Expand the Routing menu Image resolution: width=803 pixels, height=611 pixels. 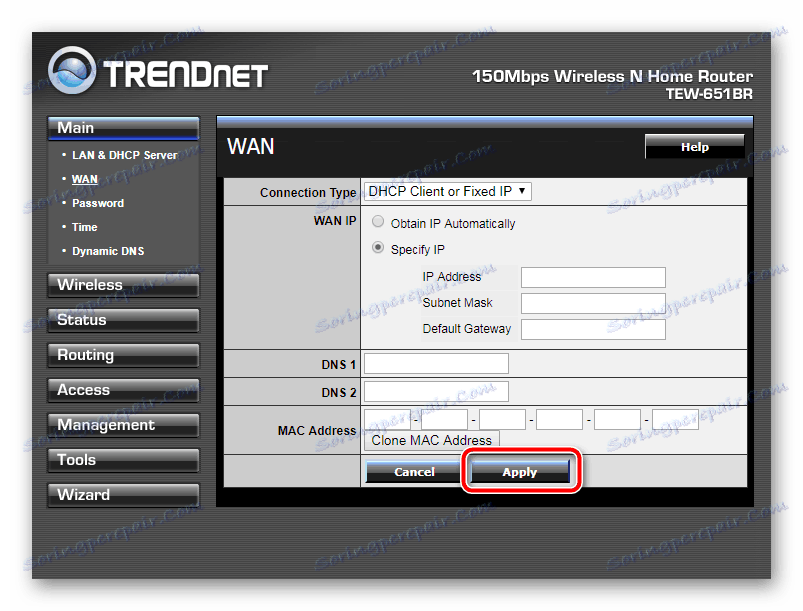(x=123, y=355)
